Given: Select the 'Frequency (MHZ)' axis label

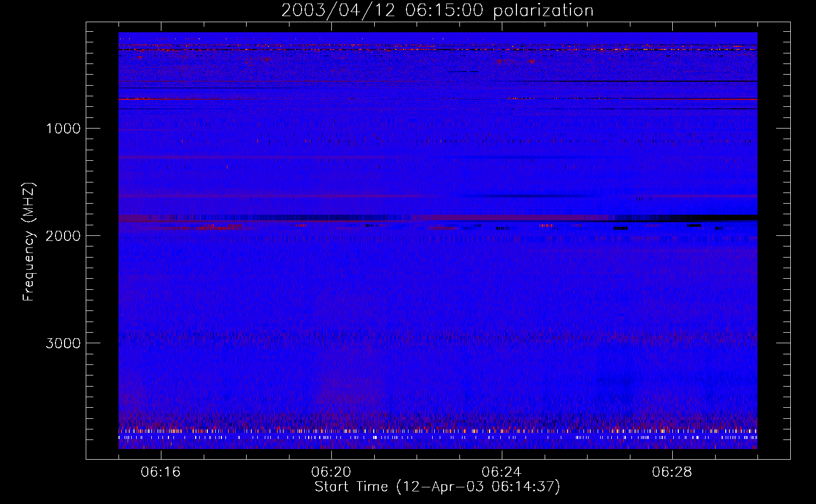Looking at the screenshot, I should tap(29, 242).
